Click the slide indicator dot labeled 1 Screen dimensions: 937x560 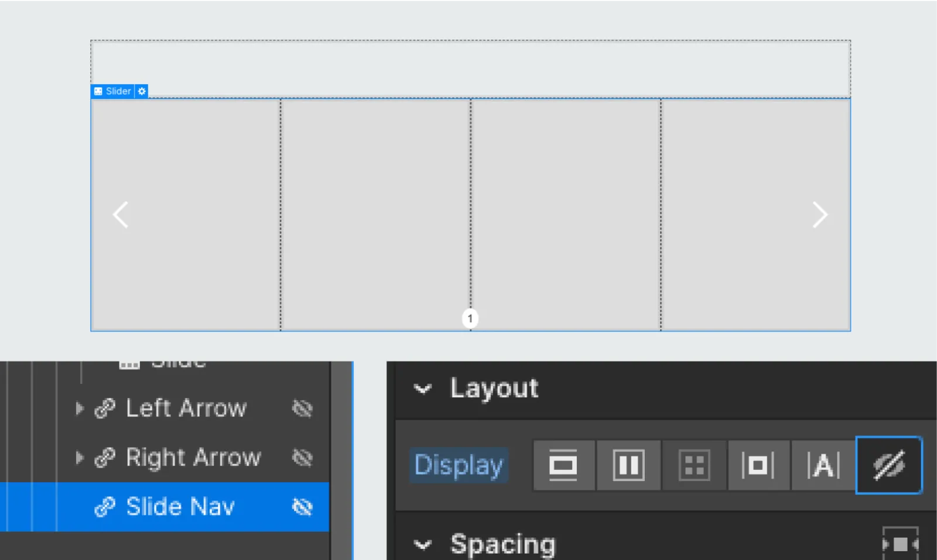[x=470, y=318]
